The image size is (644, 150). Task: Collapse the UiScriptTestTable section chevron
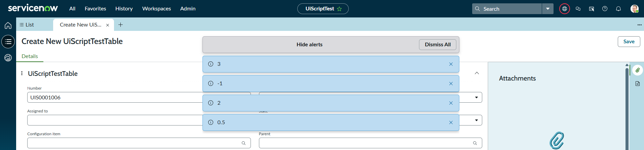tap(477, 73)
